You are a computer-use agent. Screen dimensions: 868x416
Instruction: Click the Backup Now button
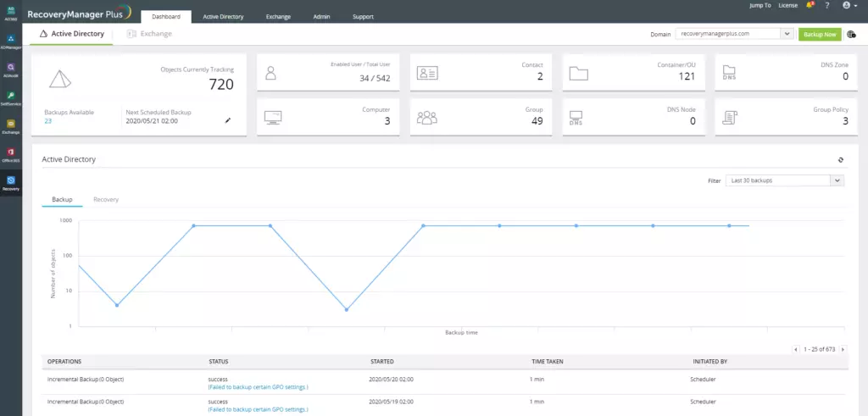[x=820, y=34]
